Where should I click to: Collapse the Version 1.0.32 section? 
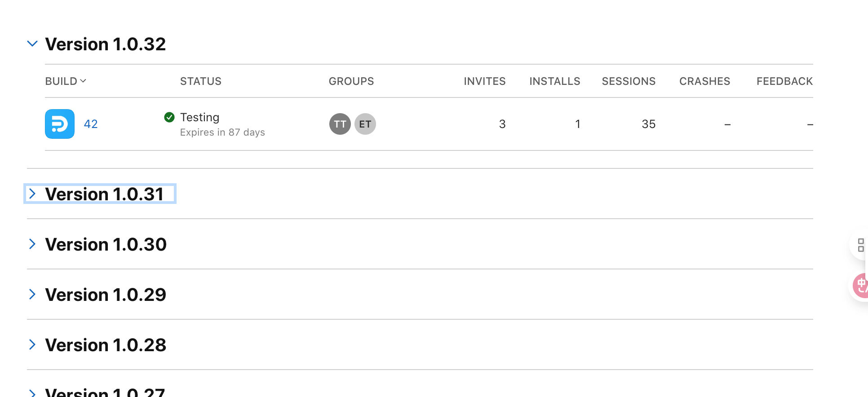(32, 44)
